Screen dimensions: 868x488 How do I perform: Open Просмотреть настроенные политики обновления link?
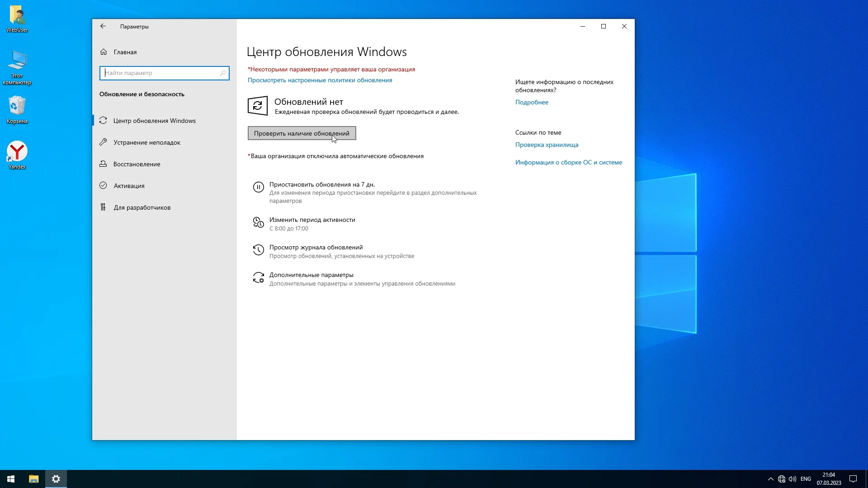pyautogui.click(x=320, y=80)
